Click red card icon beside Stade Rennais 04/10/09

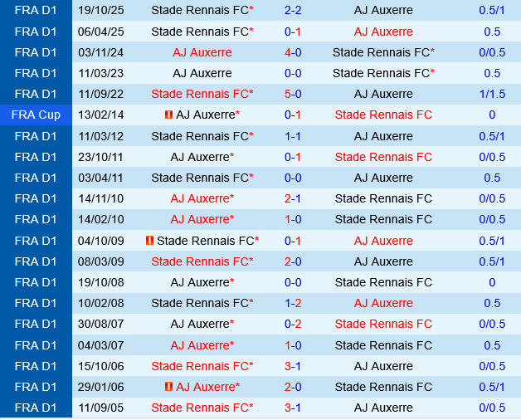click(x=150, y=241)
